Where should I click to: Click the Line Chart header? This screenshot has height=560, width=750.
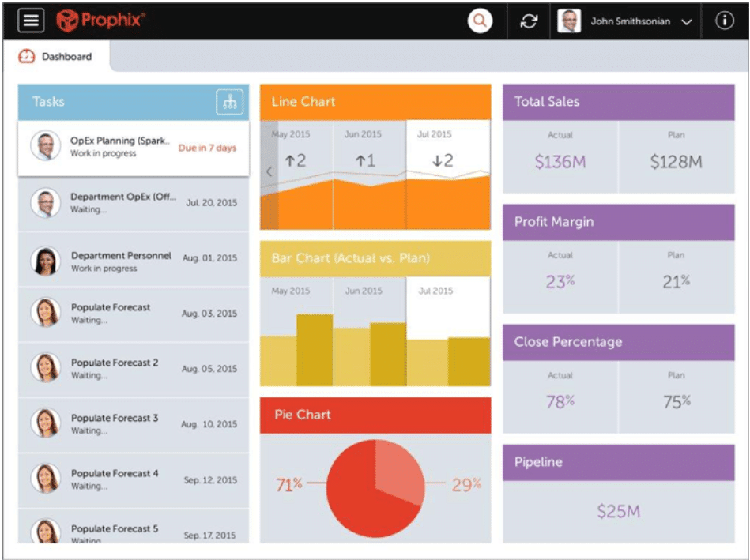pyautogui.click(x=375, y=102)
